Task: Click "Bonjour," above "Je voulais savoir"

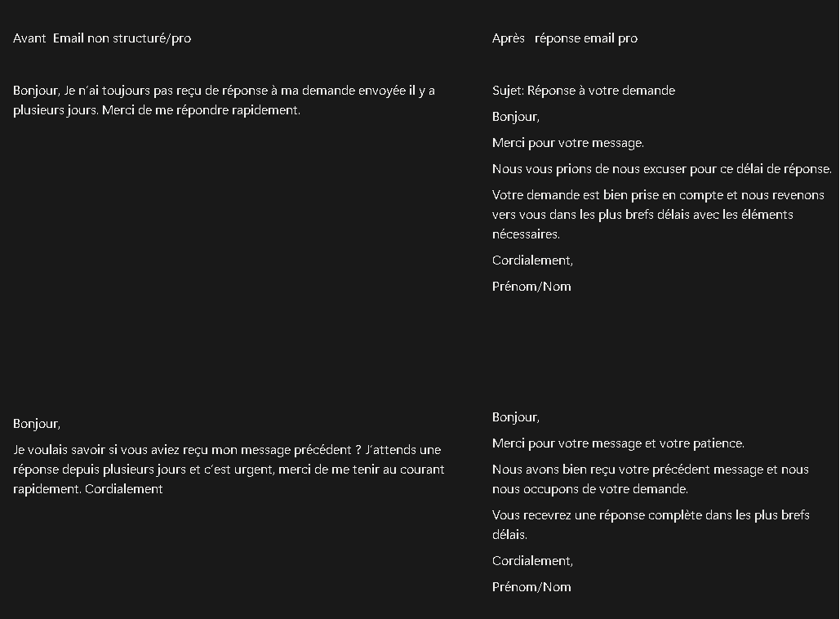Action: click(37, 424)
